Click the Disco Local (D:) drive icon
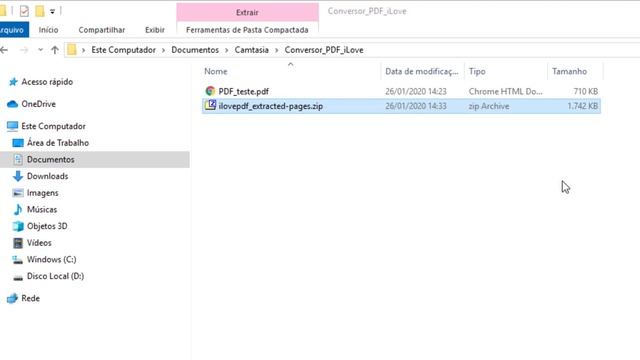The image size is (640, 360). coord(18,278)
